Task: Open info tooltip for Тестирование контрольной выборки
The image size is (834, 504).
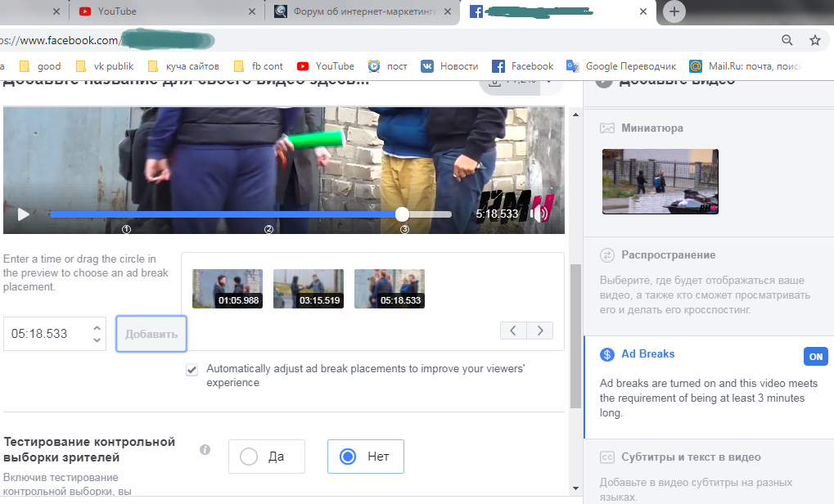Action: coord(205,450)
